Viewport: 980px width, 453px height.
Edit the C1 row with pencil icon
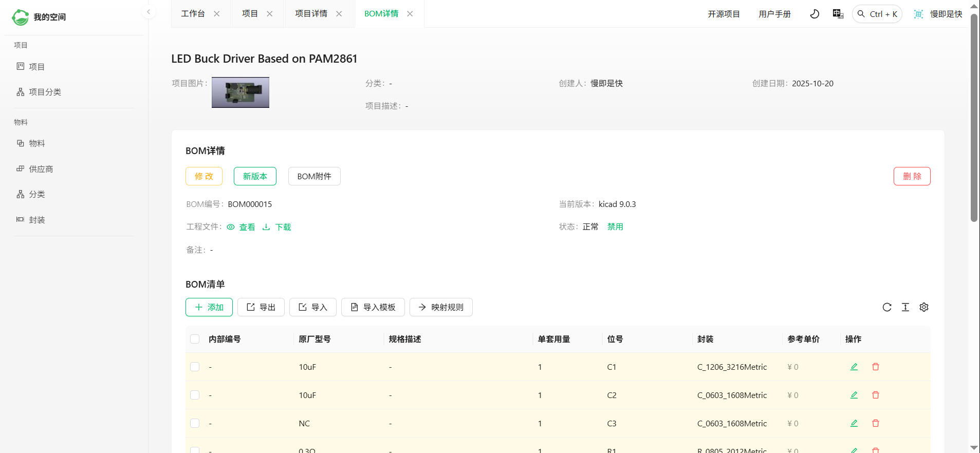click(854, 367)
